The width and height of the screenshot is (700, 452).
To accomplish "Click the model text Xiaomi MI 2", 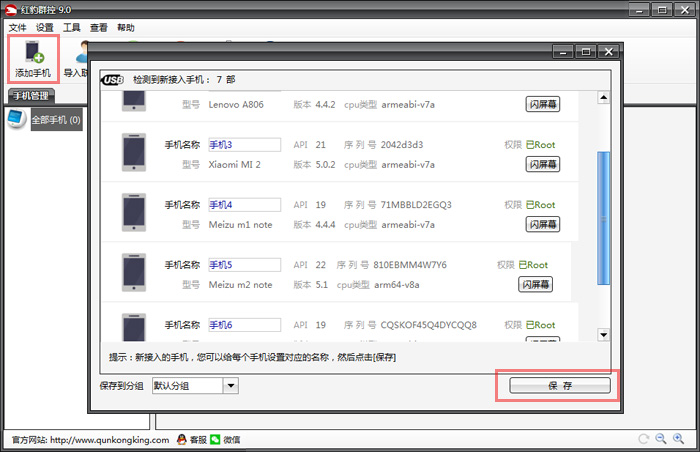I will (235, 164).
